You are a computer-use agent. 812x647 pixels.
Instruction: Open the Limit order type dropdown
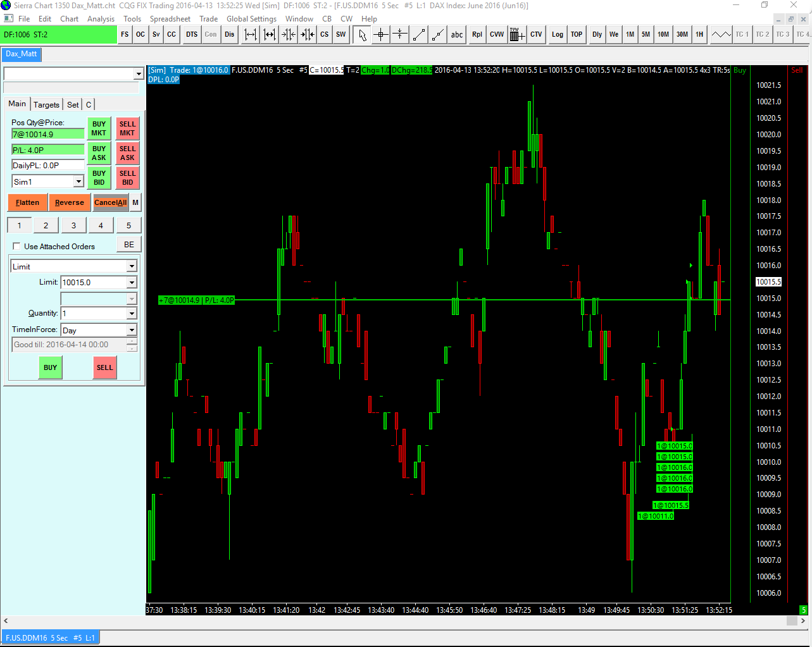click(132, 266)
